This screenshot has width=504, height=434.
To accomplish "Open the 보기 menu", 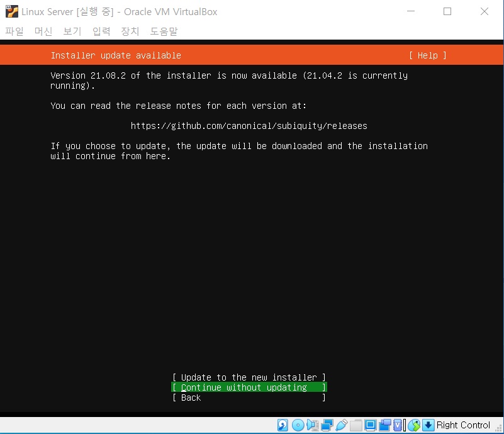I will pos(72,31).
